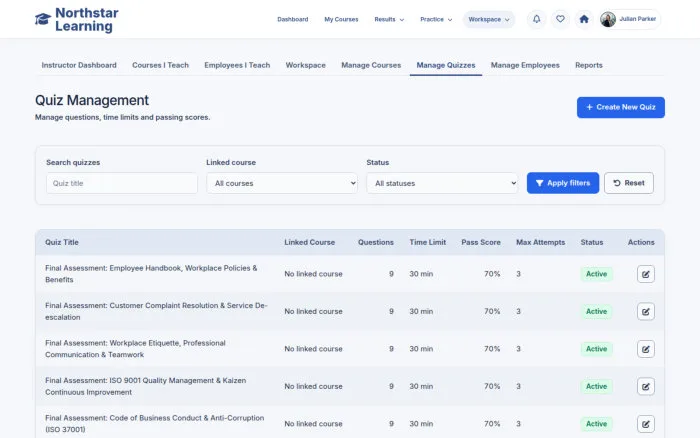Image resolution: width=700 pixels, height=438 pixels.
Task: Go to Dashboard in top navigation
Action: click(x=292, y=20)
